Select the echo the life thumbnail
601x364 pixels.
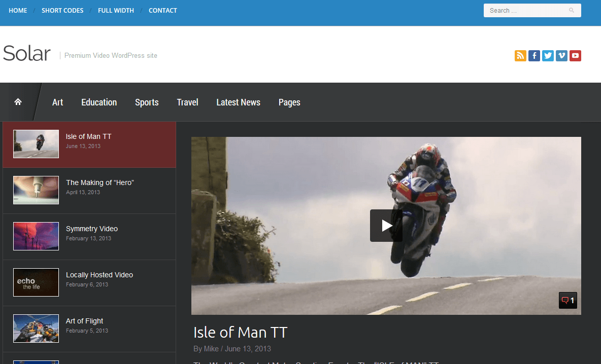36,282
